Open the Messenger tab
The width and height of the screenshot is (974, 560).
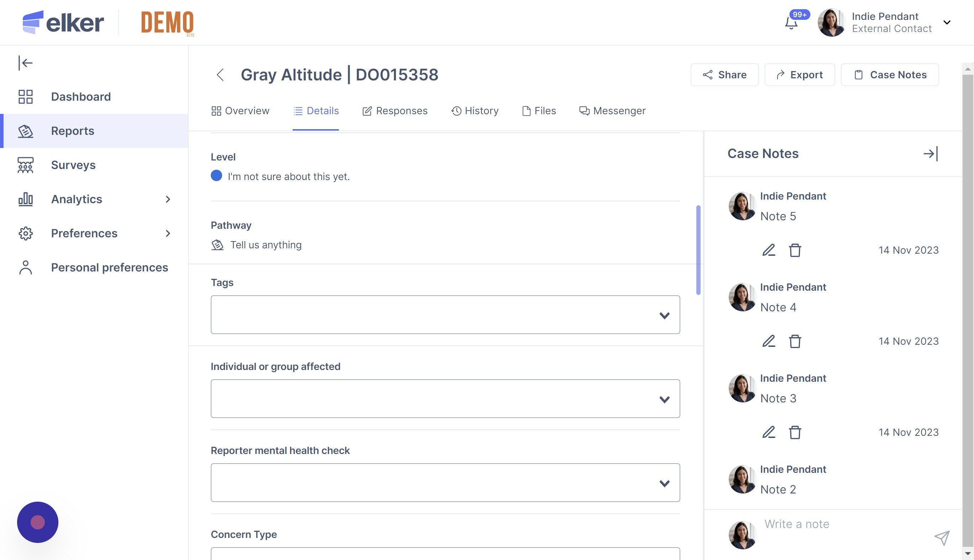(612, 111)
